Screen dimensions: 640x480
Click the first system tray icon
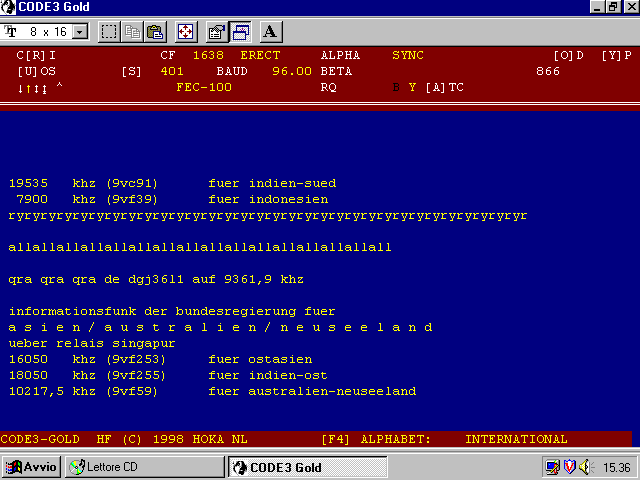(x=552, y=467)
